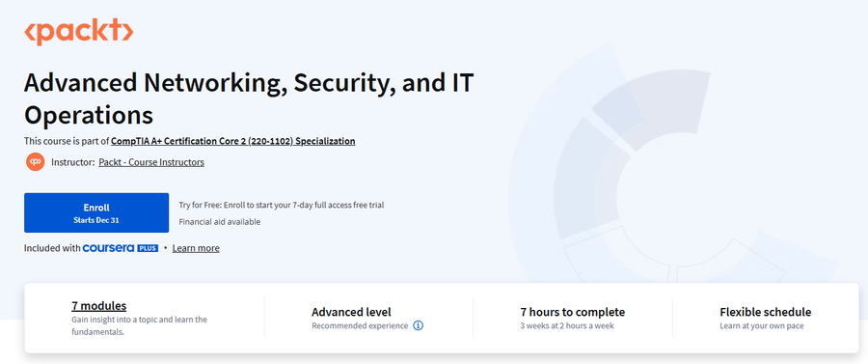Open Packt - Course Instructors link
868x364 pixels.
click(x=151, y=162)
